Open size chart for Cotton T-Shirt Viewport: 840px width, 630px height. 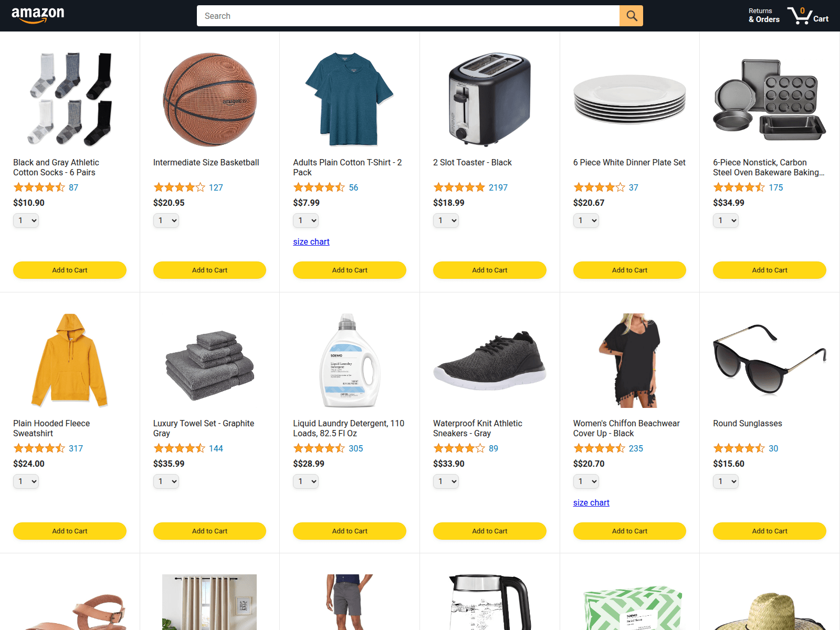click(311, 241)
